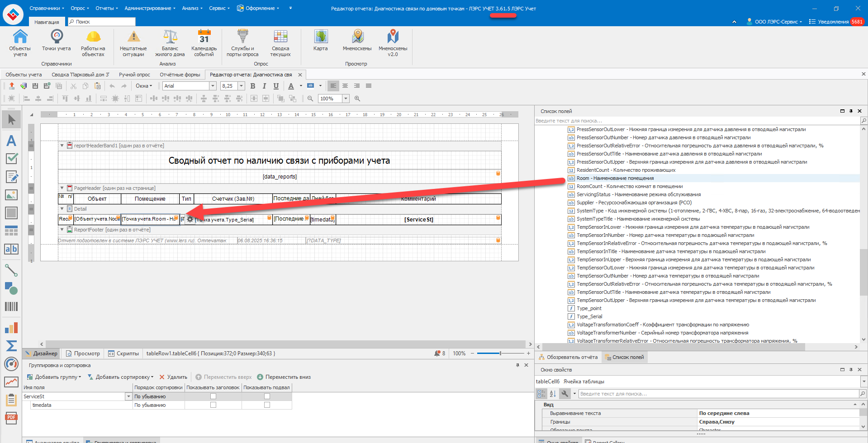
Task: Open the Arial font name dropdown
Action: click(213, 86)
